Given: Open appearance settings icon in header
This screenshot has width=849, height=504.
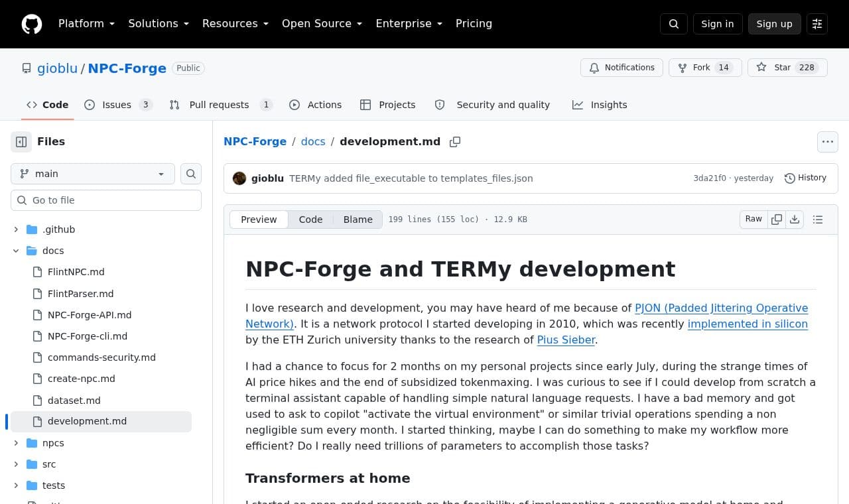Looking at the screenshot, I should pos(817,24).
